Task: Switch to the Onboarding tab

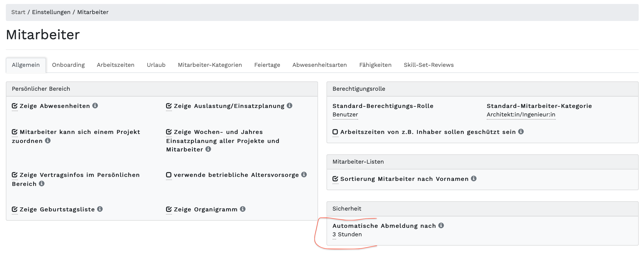Action: coord(68,65)
